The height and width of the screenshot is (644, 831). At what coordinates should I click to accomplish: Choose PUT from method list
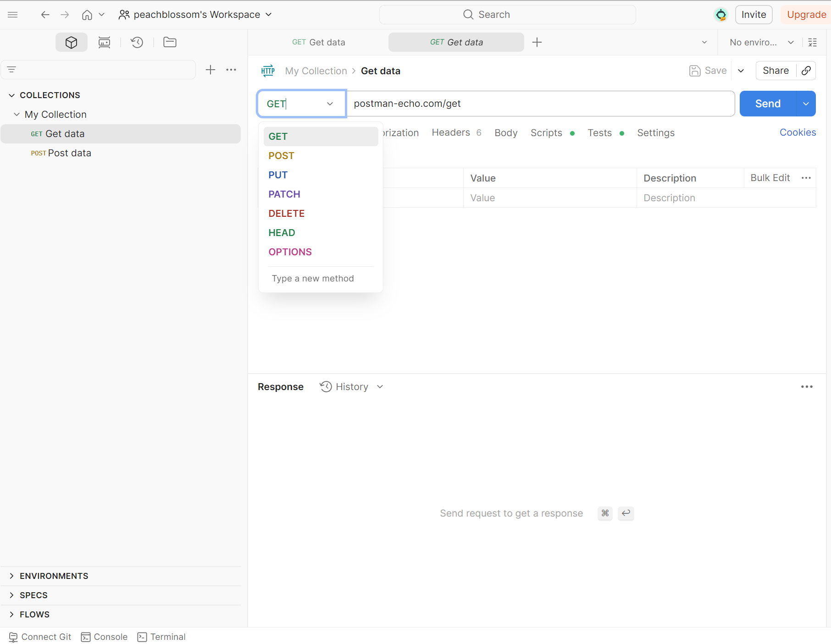pos(321,175)
